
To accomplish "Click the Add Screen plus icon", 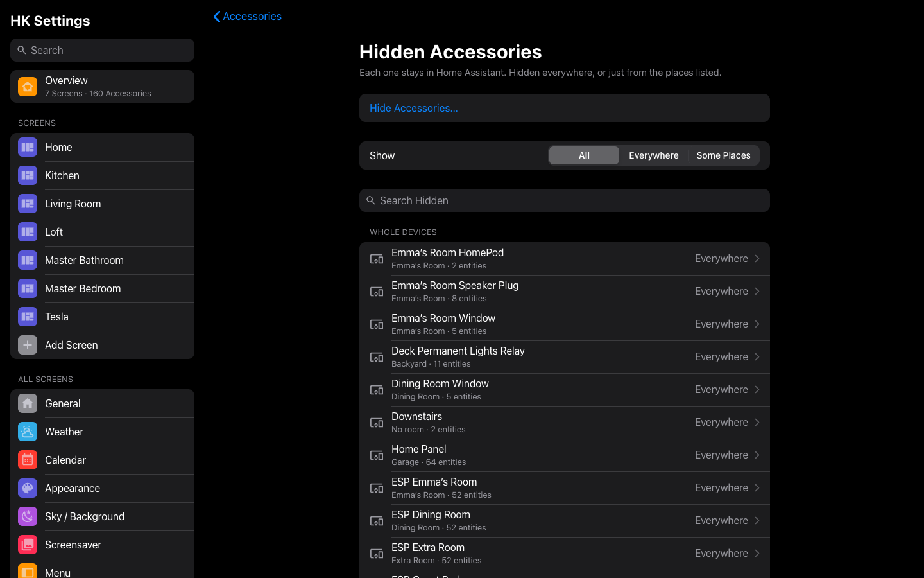I will coord(28,345).
